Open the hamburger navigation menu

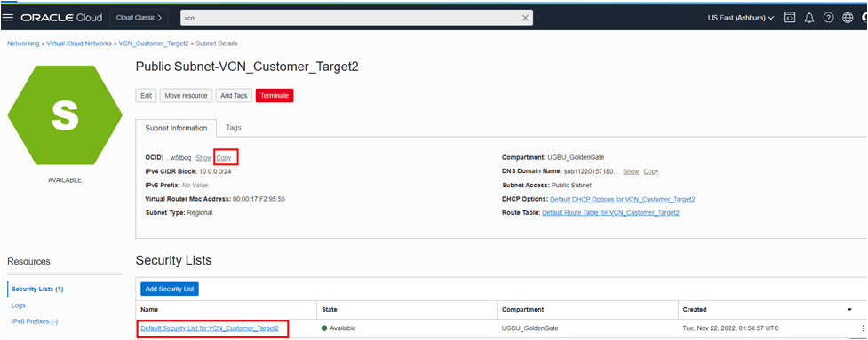tap(8, 18)
